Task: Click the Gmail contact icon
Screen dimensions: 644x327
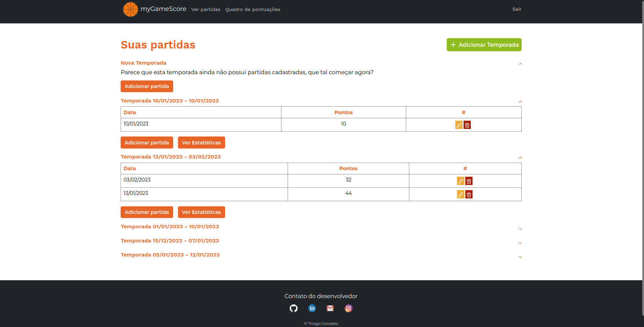Action: [x=330, y=308]
